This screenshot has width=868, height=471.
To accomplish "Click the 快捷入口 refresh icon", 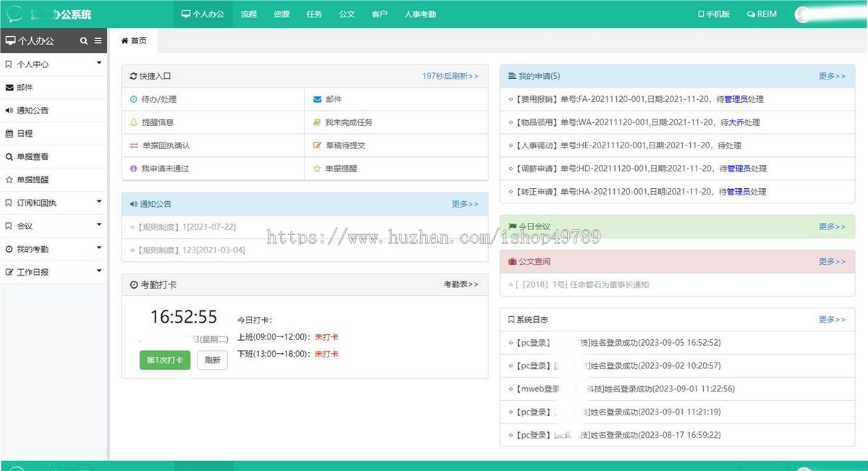I will [133, 76].
